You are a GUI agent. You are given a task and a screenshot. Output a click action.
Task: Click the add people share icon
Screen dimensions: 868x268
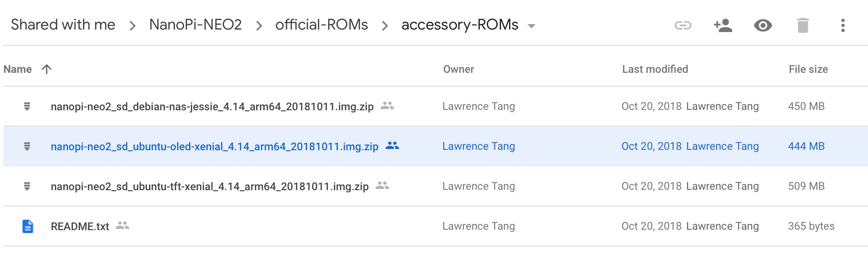click(723, 26)
